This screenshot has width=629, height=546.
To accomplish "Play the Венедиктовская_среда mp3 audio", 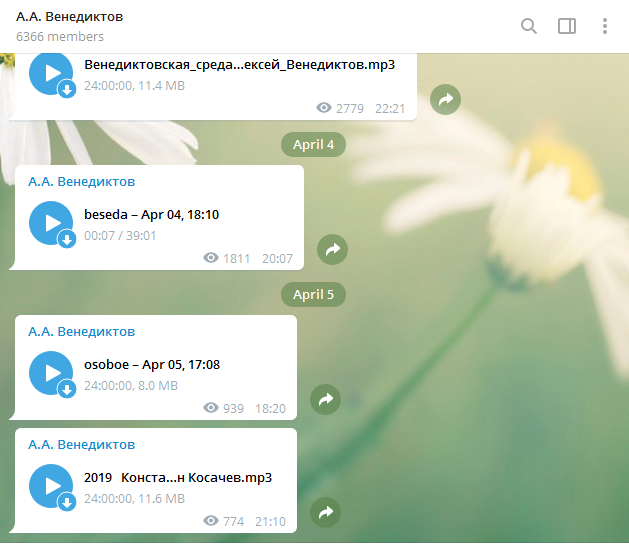I will click(x=51, y=73).
